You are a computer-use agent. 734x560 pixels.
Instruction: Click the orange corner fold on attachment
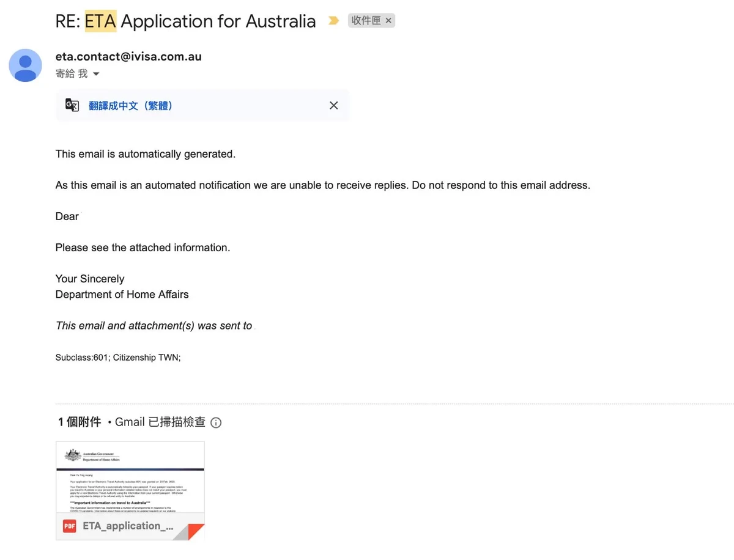(196, 532)
